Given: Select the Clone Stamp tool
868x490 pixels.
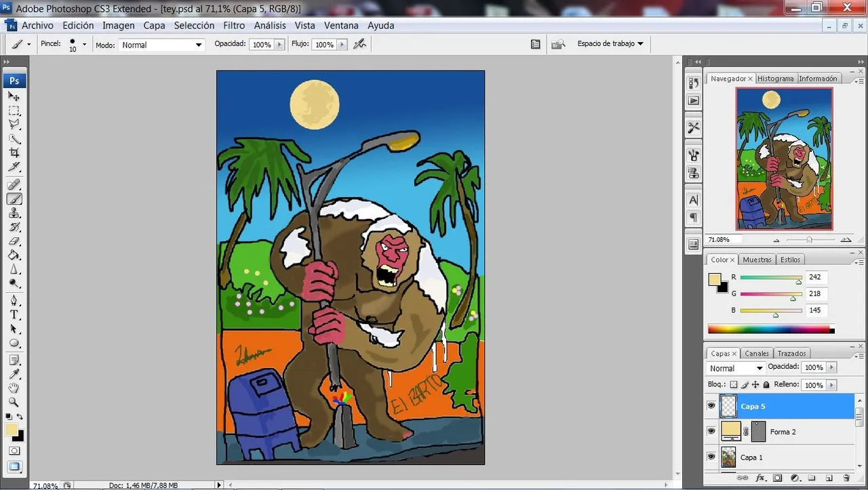Looking at the screenshot, I should click(x=14, y=213).
